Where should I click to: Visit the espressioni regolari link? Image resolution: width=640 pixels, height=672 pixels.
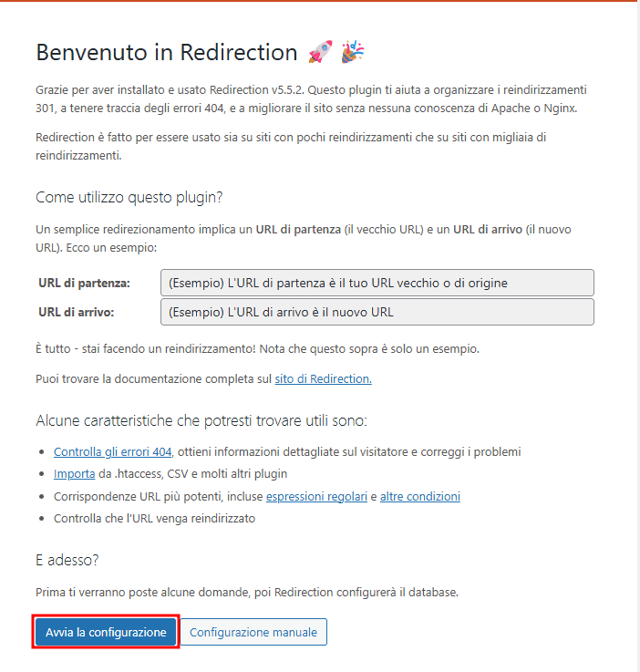316,496
